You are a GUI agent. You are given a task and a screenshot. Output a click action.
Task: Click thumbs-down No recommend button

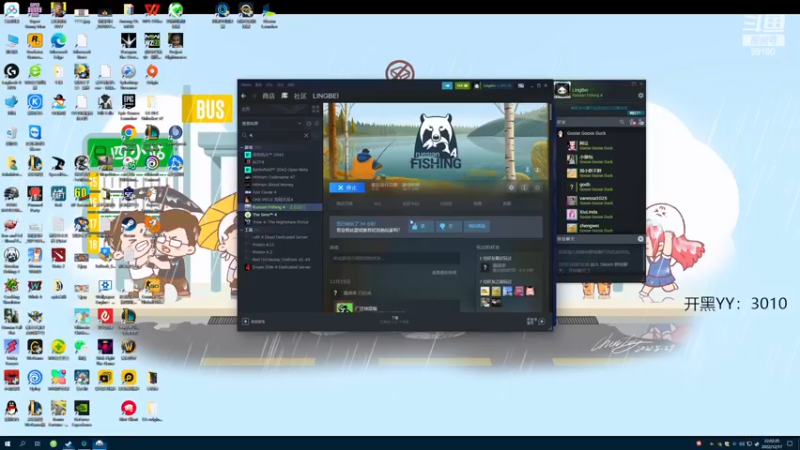[448, 226]
